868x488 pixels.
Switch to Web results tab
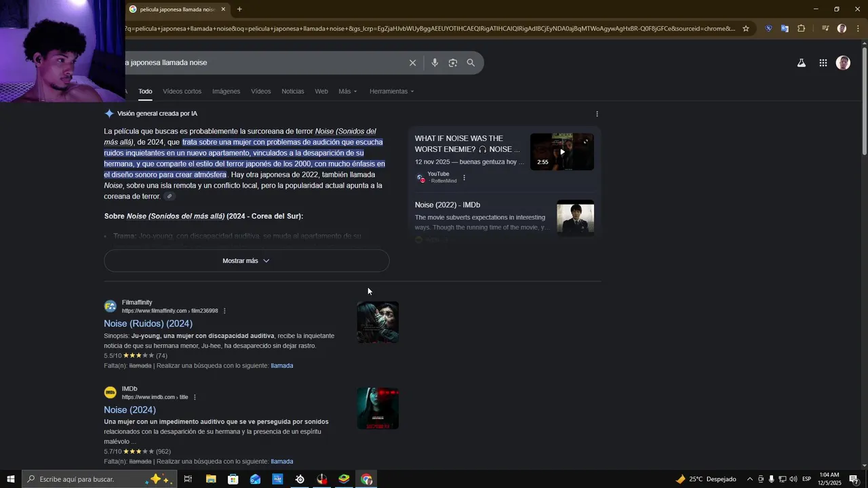pyautogui.click(x=321, y=91)
